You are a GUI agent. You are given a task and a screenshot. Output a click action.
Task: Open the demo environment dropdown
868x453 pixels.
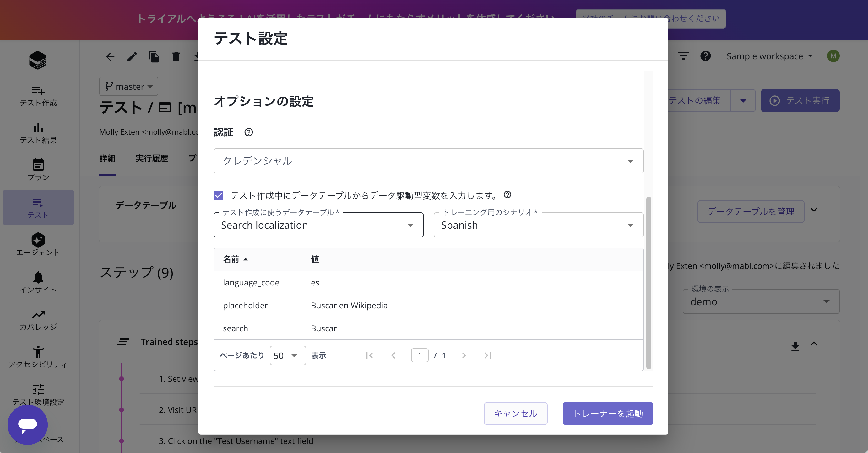[761, 301]
